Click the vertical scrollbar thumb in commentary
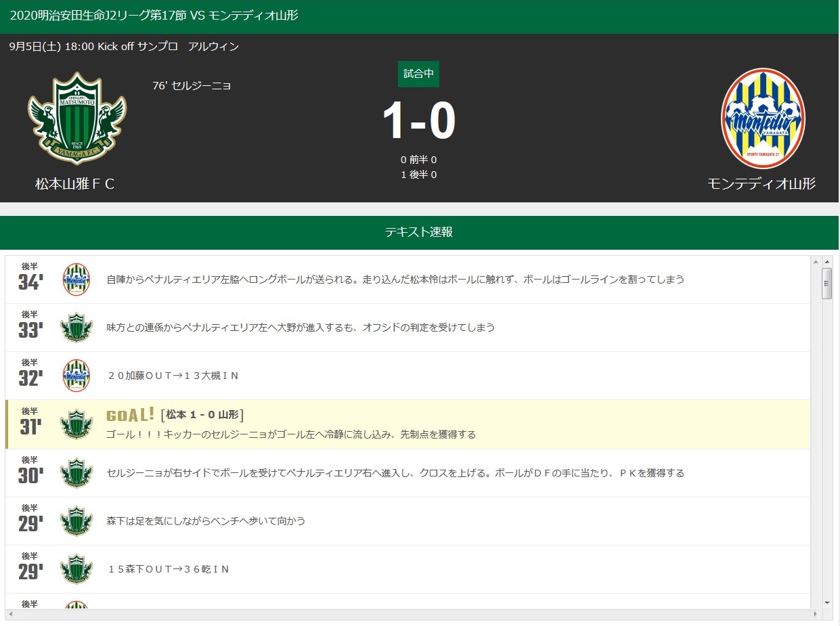Screen dimensions: 840x626 click(827, 284)
